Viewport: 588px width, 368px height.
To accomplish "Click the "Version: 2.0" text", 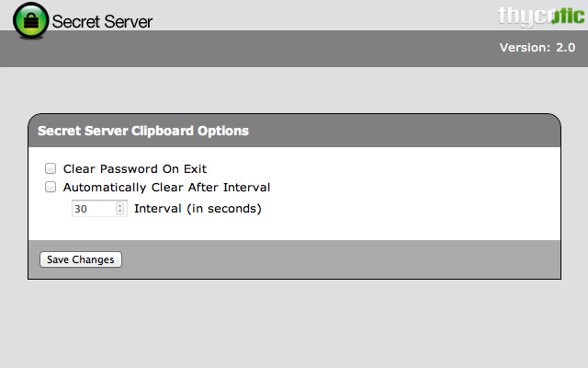I will [x=537, y=48].
